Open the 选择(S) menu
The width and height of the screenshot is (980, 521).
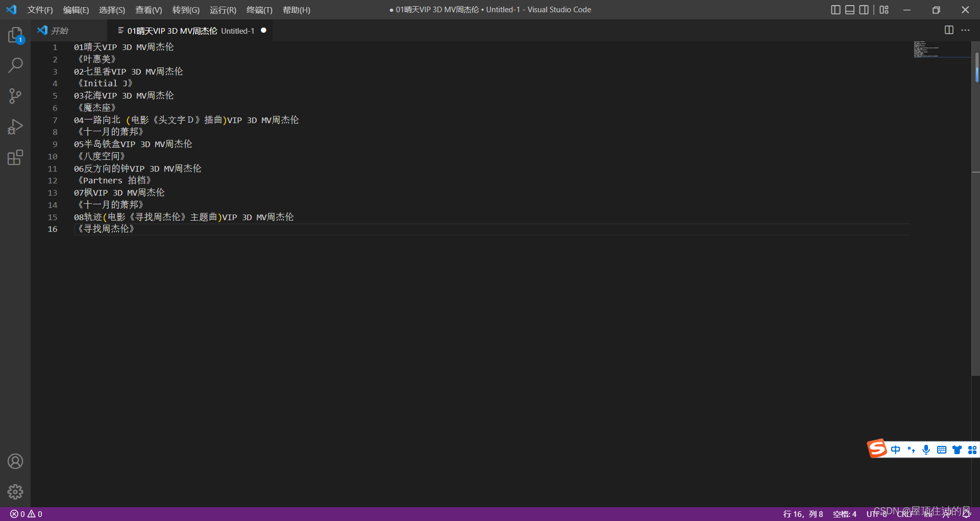112,10
